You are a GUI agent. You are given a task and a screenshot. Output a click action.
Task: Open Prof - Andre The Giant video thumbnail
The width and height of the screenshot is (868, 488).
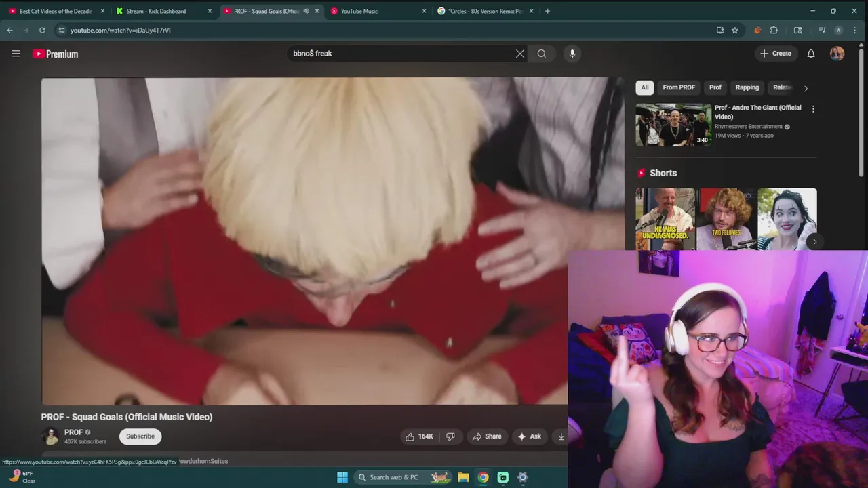click(673, 125)
